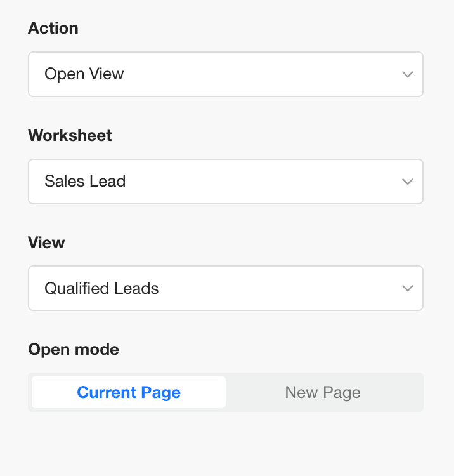Click the Open mode section label
Screen dimensions: 454x476
(x=74, y=349)
